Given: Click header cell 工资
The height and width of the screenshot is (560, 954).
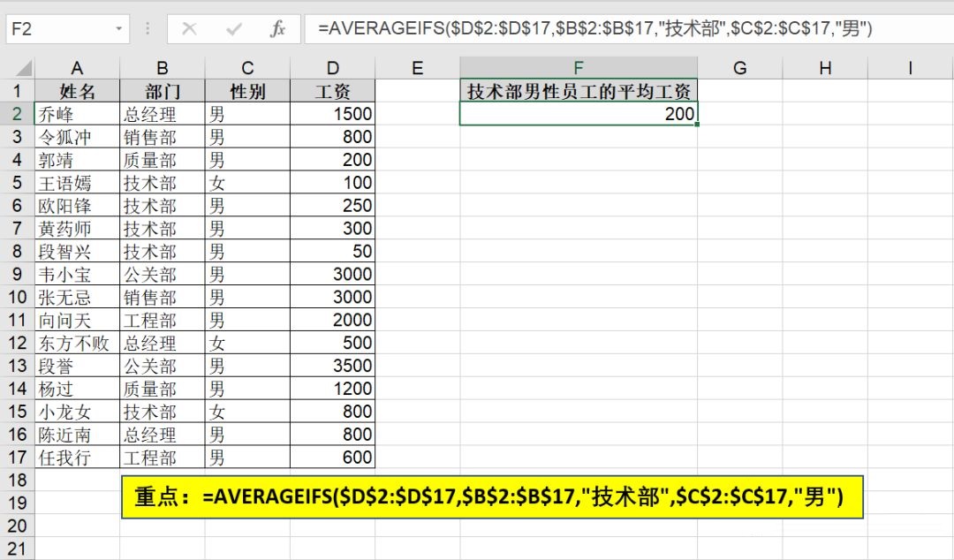Looking at the screenshot, I should coord(333,91).
